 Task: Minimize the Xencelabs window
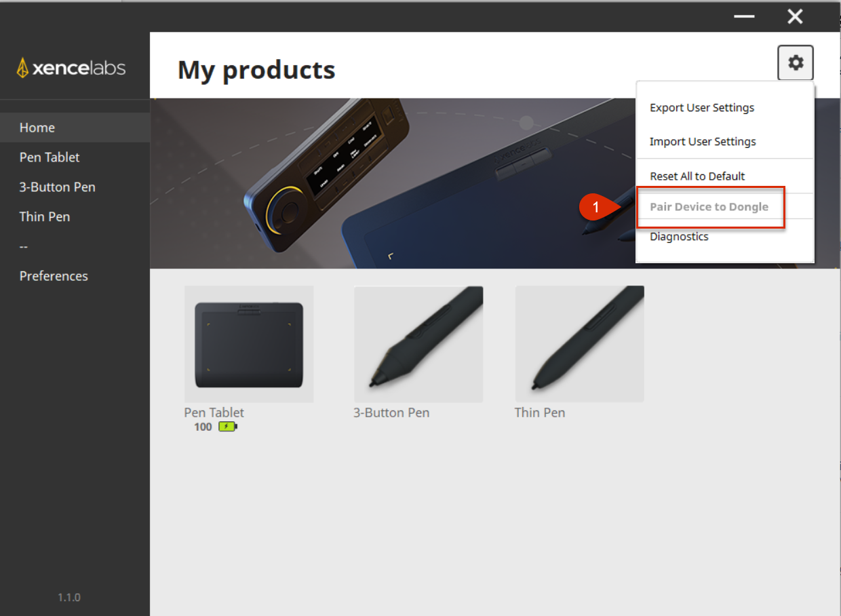pos(744,16)
